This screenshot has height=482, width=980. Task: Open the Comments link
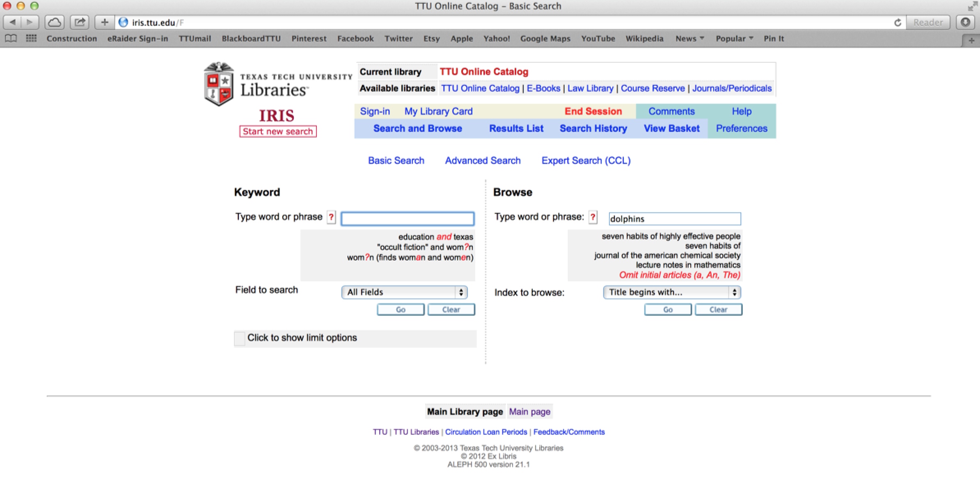[671, 111]
